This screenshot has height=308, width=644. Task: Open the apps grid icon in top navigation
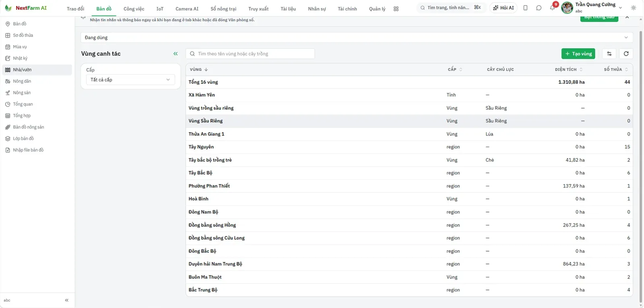(396, 8)
